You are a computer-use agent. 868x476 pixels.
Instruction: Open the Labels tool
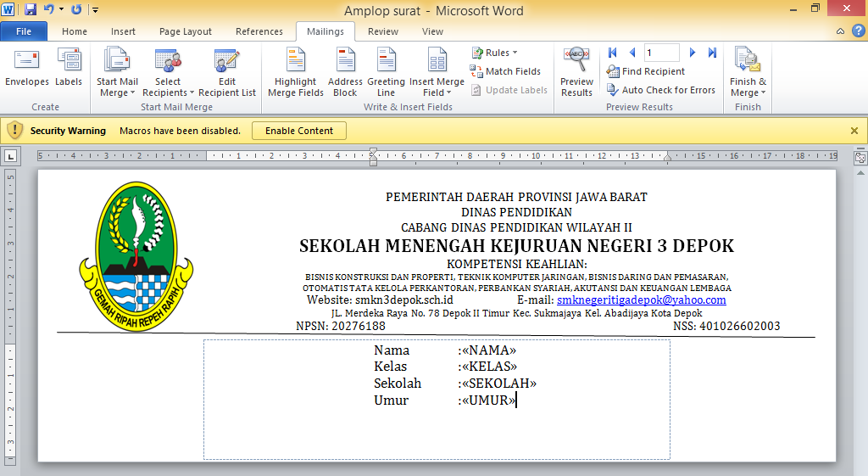pyautogui.click(x=69, y=68)
